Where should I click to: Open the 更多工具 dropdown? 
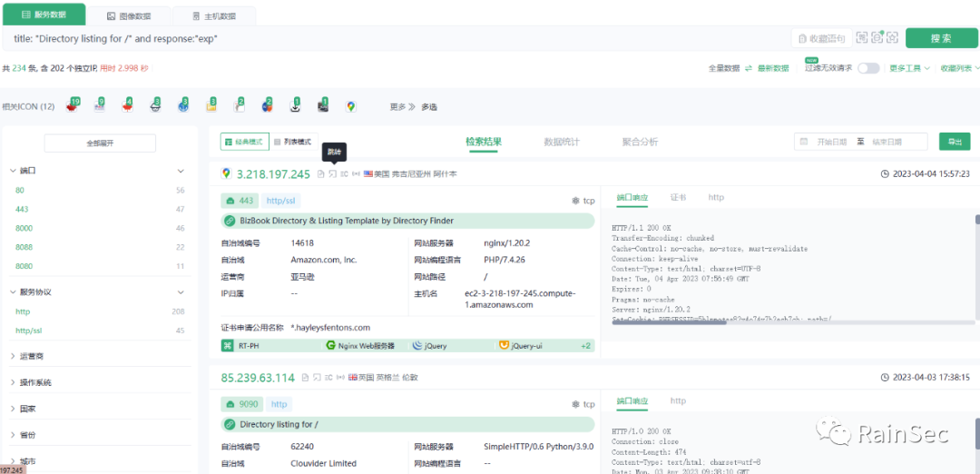[908, 68]
